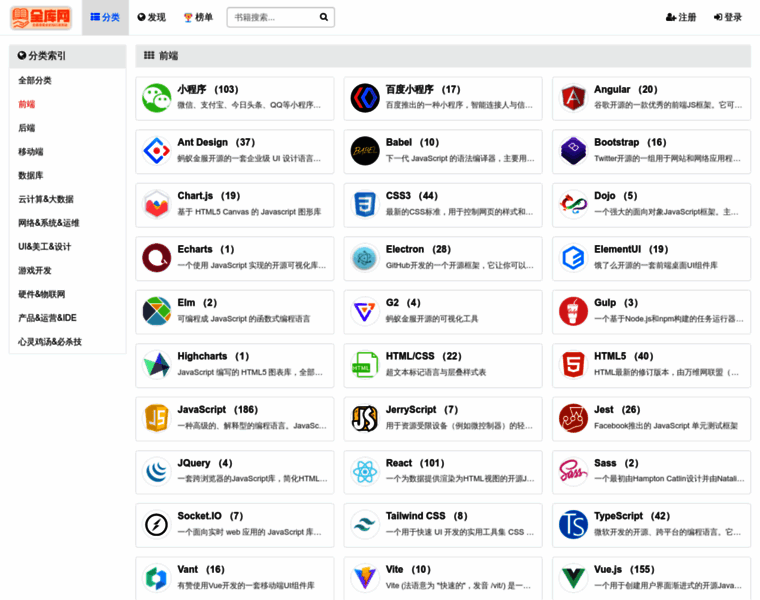The height and width of the screenshot is (600, 760).
Task: Open the TypeScript (42) title link
Action: (x=632, y=516)
